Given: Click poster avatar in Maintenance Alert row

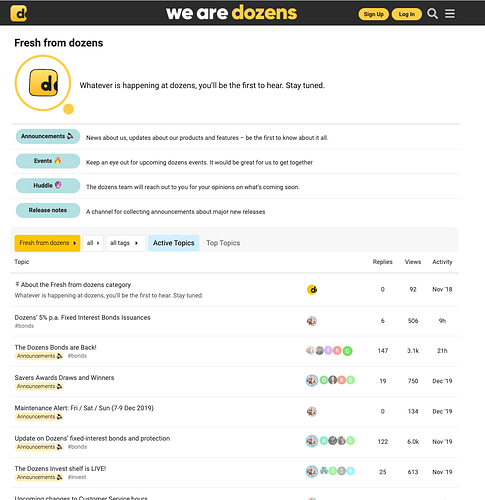Looking at the screenshot, I should pos(312,412).
